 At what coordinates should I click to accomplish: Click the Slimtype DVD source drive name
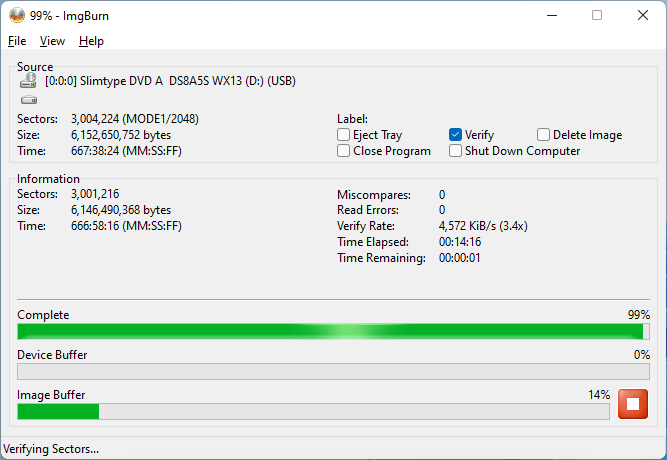pos(170,81)
